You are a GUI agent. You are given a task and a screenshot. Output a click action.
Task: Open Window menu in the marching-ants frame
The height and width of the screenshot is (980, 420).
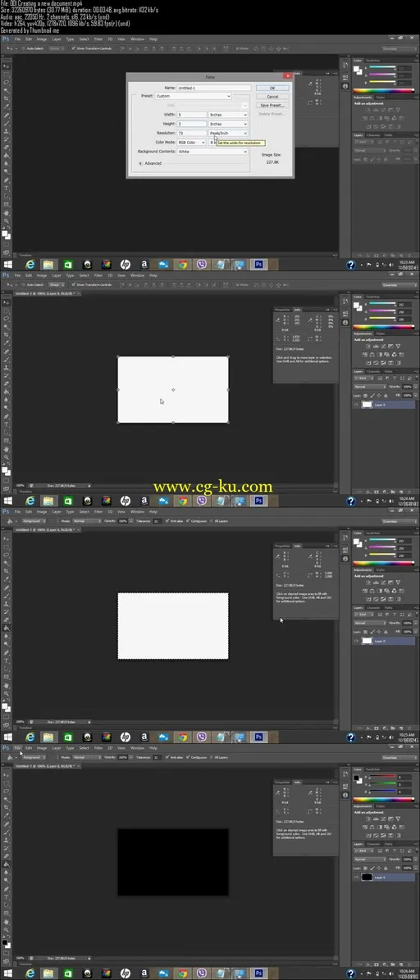point(137,511)
